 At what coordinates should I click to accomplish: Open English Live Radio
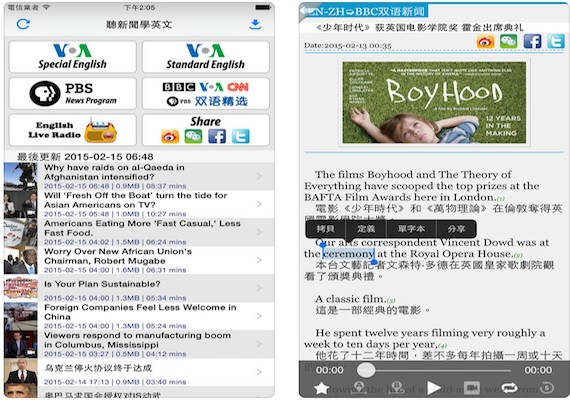pyautogui.click(x=72, y=130)
